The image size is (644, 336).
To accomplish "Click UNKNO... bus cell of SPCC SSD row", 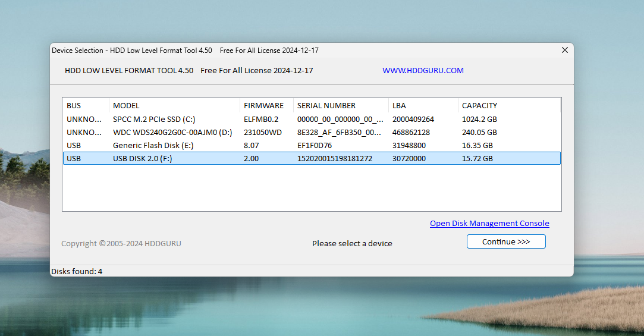I will pyautogui.click(x=84, y=119).
